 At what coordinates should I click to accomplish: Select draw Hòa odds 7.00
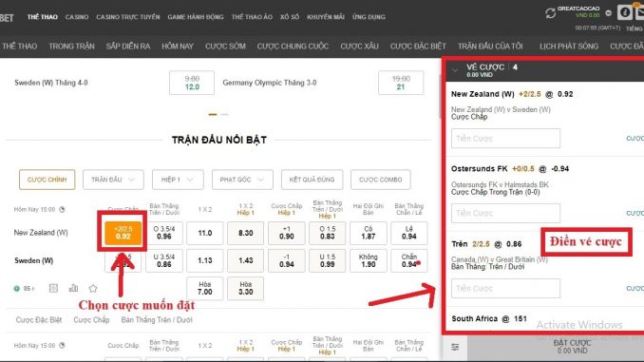(204, 288)
